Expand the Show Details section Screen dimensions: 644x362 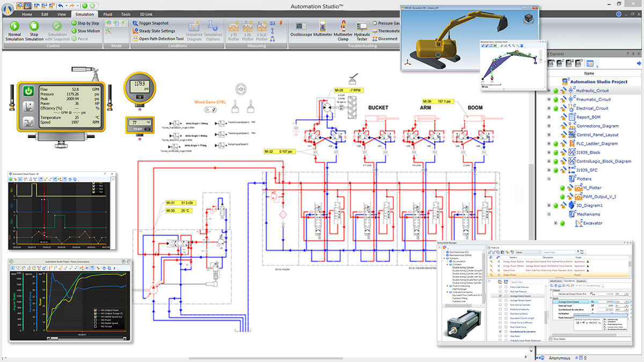[557, 339]
